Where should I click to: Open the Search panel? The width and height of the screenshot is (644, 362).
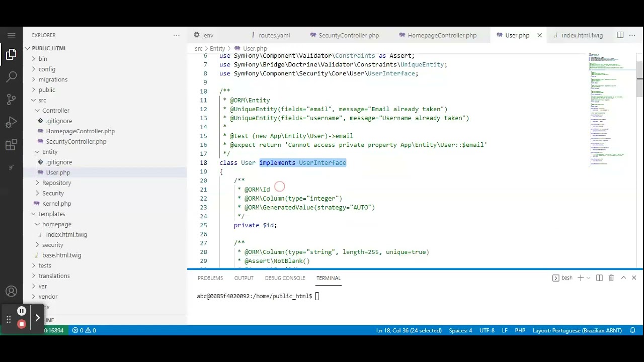[x=11, y=76]
